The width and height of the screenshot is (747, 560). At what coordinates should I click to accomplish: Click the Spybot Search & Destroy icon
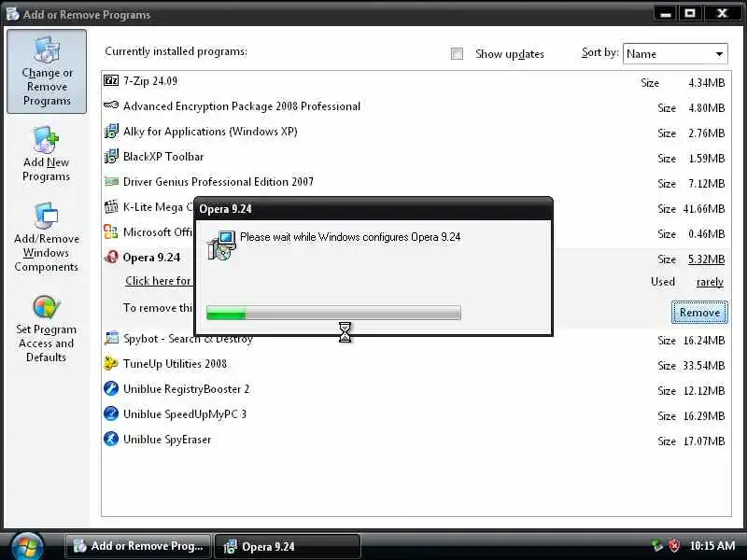point(111,338)
